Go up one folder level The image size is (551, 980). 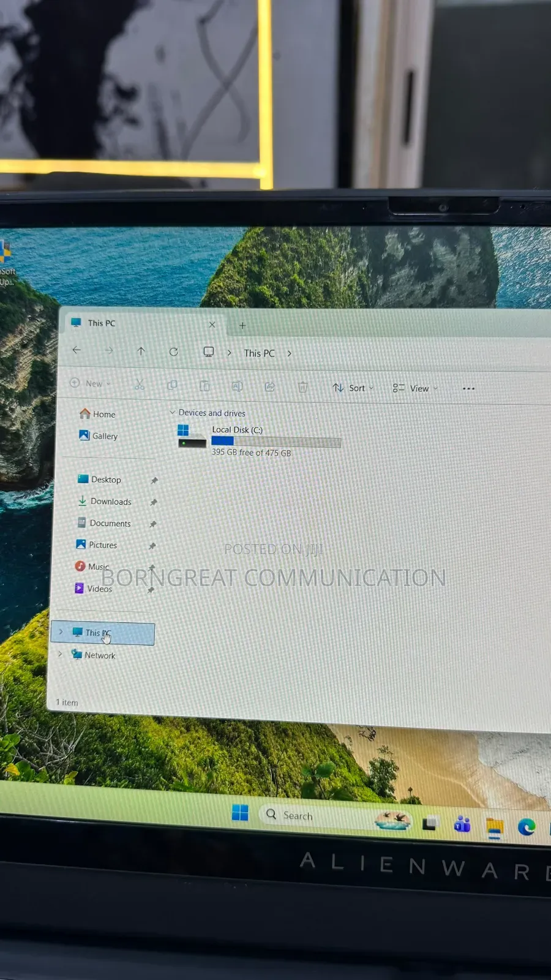(x=141, y=351)
